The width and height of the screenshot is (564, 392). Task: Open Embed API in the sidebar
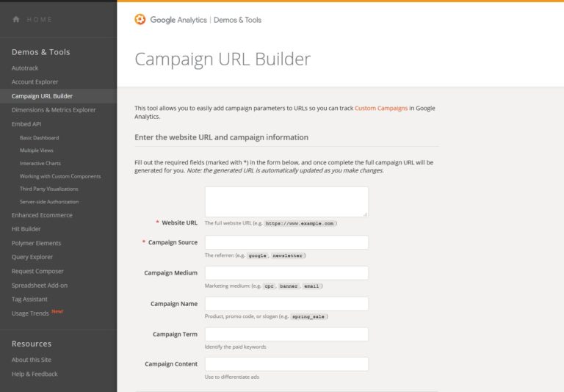(26, 124)
